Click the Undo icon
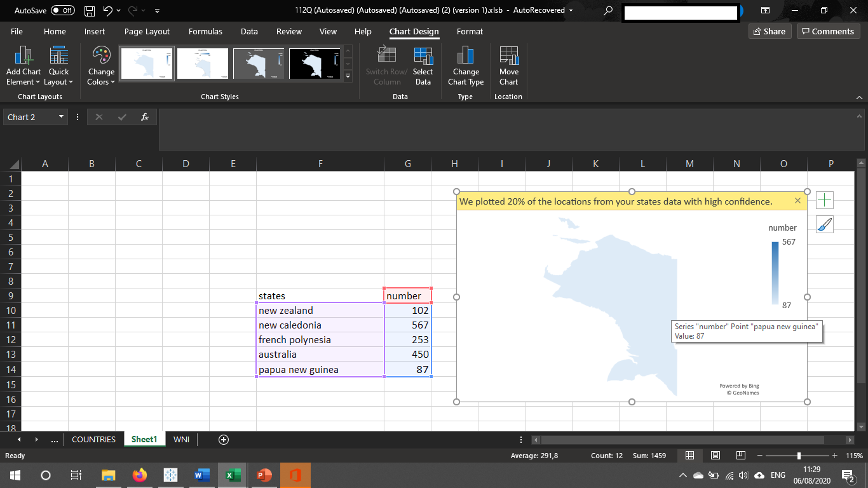This screenshot has height=488, width=868. click(x=107, y=11)
